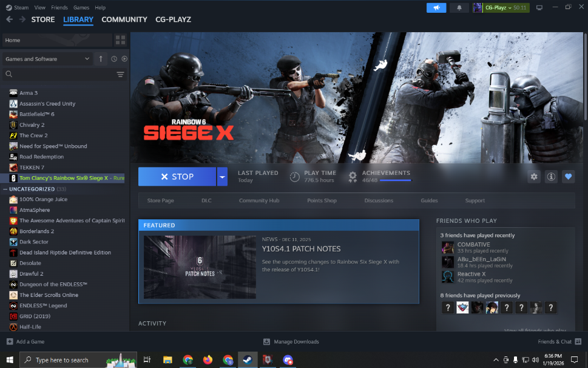
Task: Open the CG-Playz account dropdown
Action: (501, 7)
